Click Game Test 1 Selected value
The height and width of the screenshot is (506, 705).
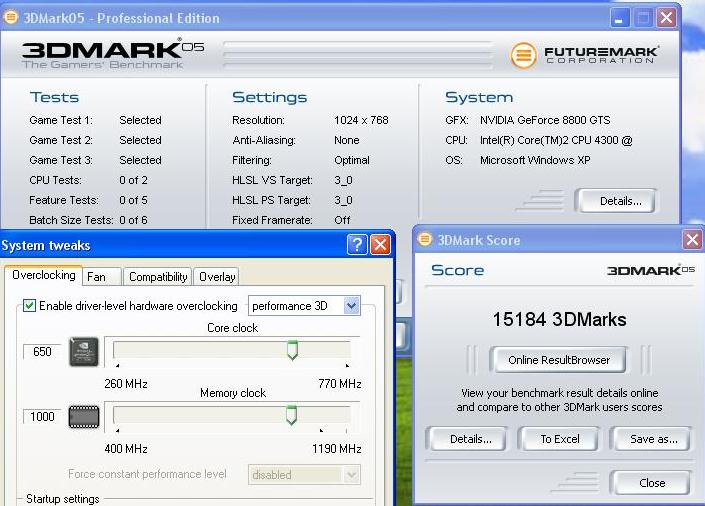[140, 120]
